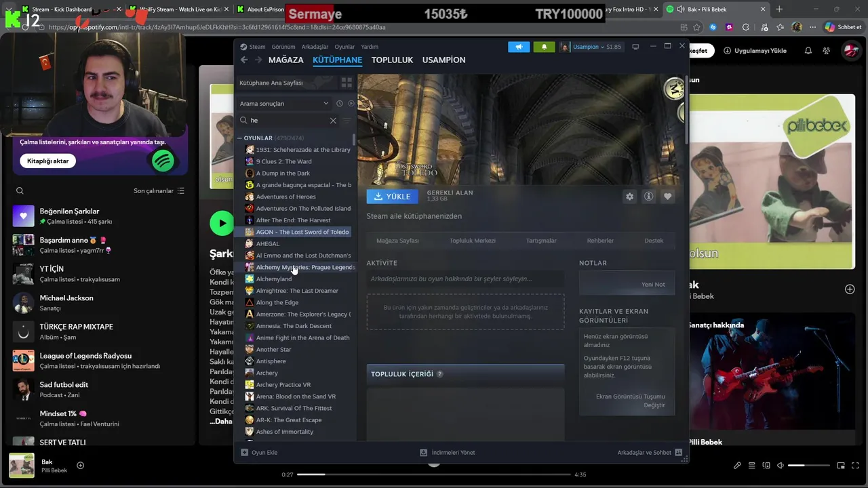Open Mağaza Sayfası link

click(397, 241)
